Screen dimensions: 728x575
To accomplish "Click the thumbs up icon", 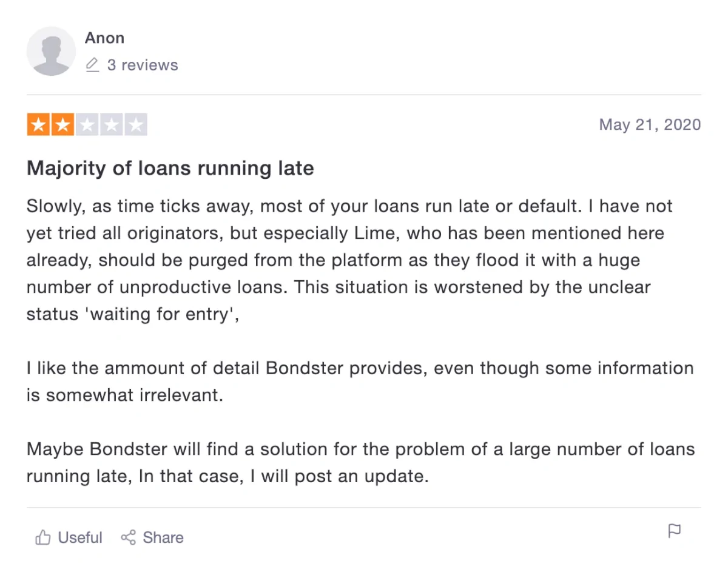I will click(x=42, y=537).
